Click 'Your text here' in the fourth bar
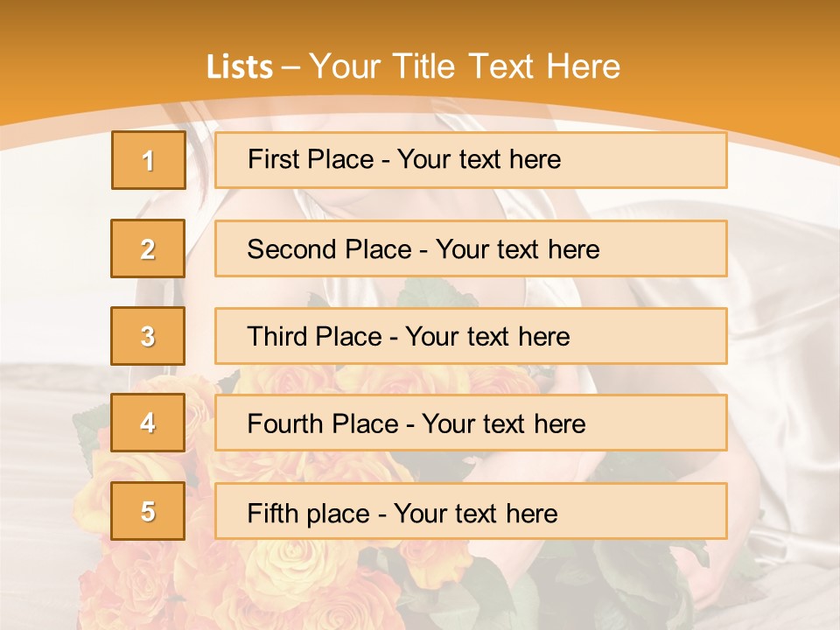This screenshot has height=630, width=840. pos(503,424)
